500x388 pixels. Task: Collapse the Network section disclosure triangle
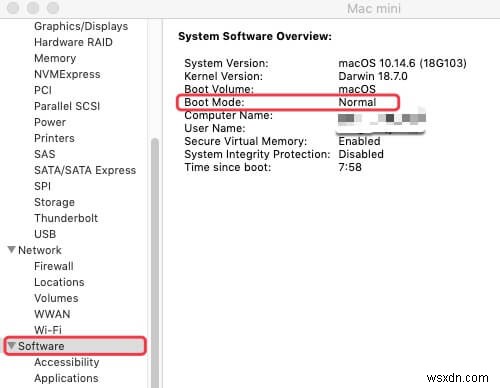point(12,250)
